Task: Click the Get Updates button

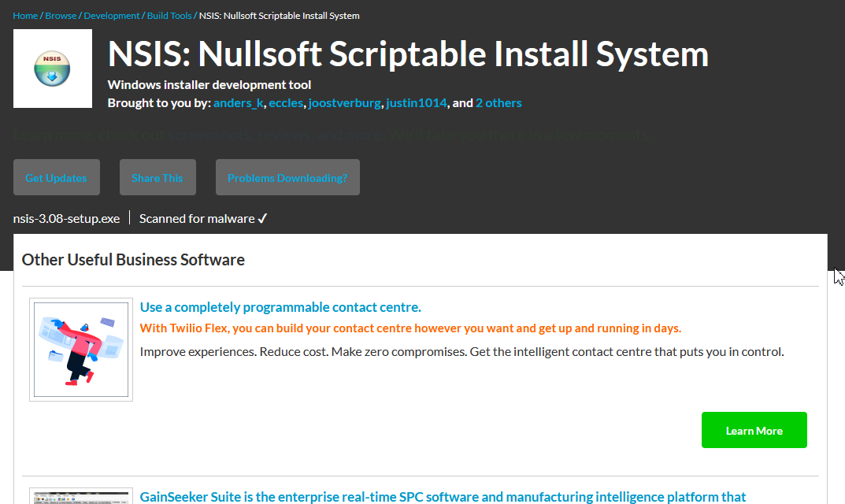Action: [57, 177]
